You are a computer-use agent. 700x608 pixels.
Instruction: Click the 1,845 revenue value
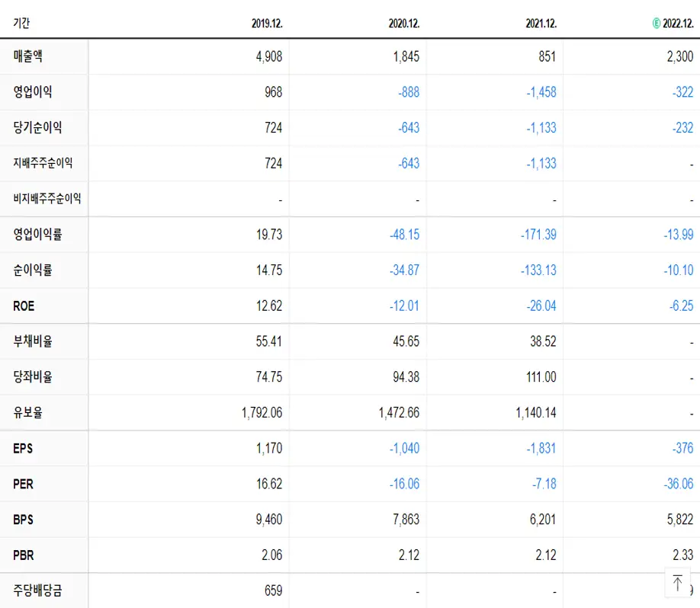[x=406, y=56]
